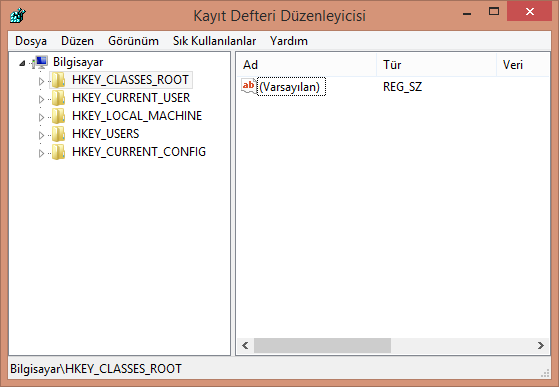Open the Dosya menu
This screenshot has width=559, height=387.
[31, 41]
